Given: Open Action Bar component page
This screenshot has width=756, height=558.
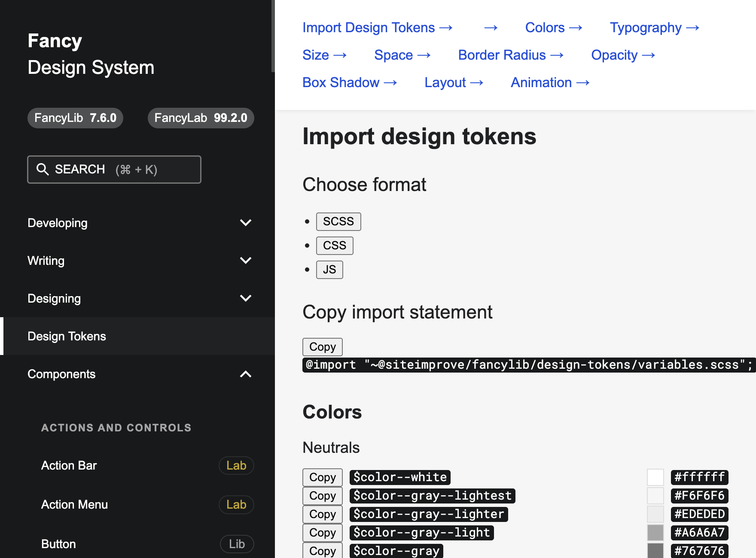Looking at the screenshot, I should [69, 465].
